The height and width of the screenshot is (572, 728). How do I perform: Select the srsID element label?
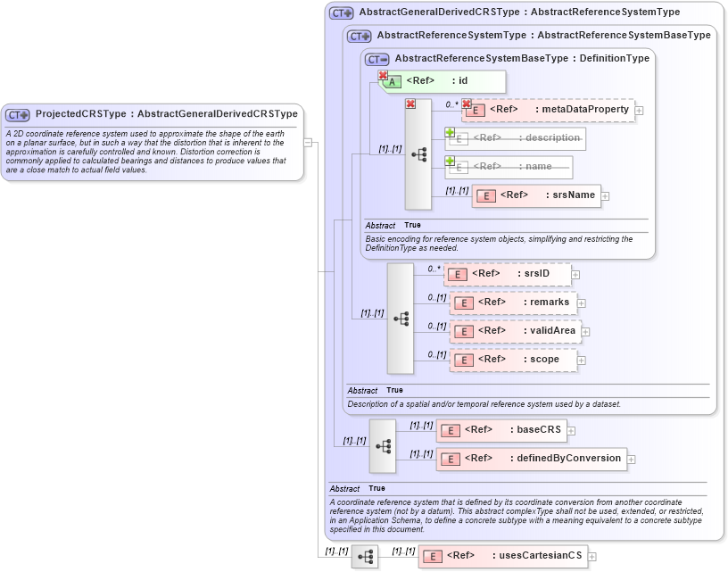535,274
